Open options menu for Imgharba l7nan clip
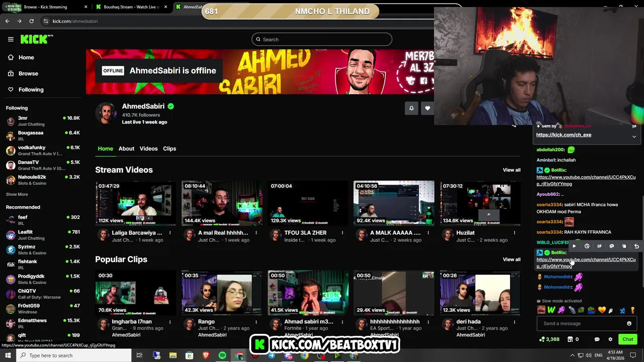The image size is (644, 362). [170, 322]
